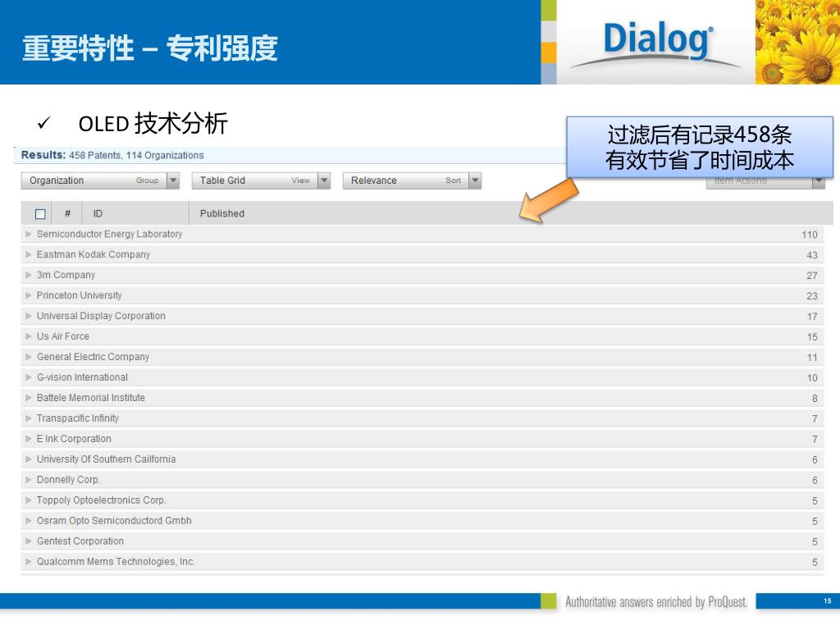
Task: Click the ID column header
Action: click(x=98, y=214)
